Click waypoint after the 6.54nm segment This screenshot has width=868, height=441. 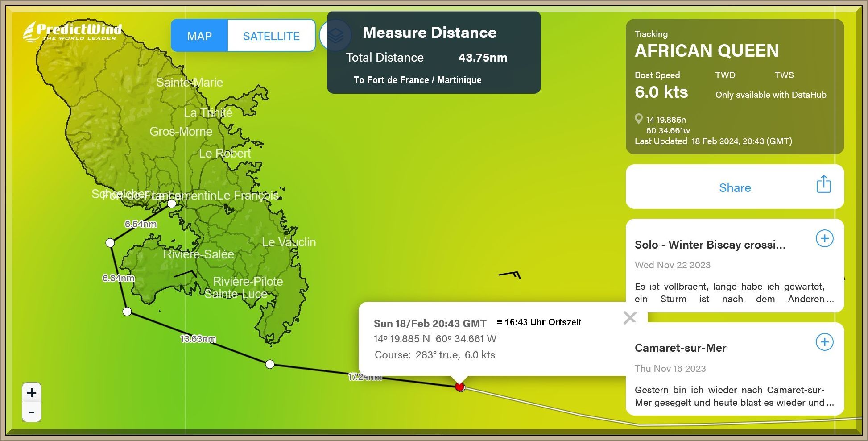tap(110, 243)
